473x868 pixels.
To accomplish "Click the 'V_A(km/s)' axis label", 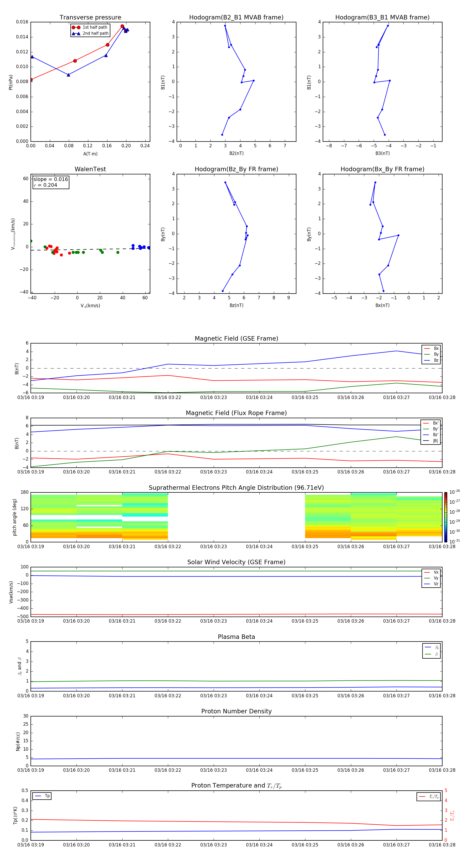I will pyautogui.click(x=90, y=306).
